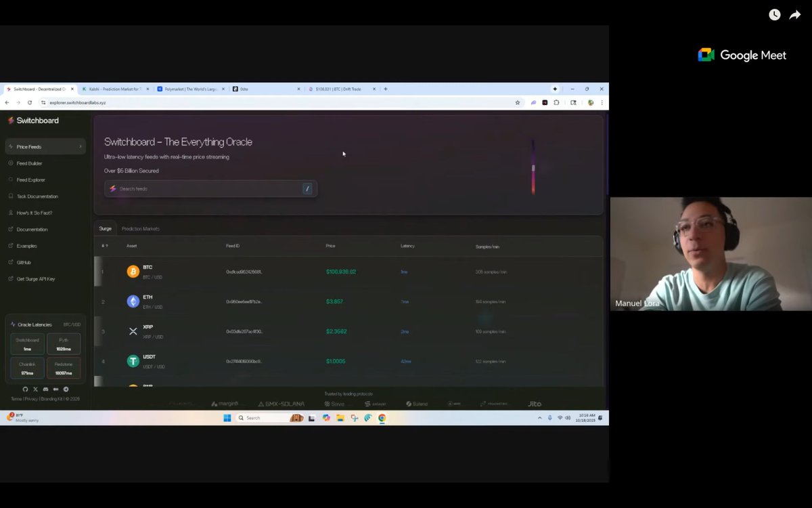The height and width of the screenshot is (508, 812).
Task: Click the Pyth latency card
Action: pyautogui.click(x=64, y=344)
